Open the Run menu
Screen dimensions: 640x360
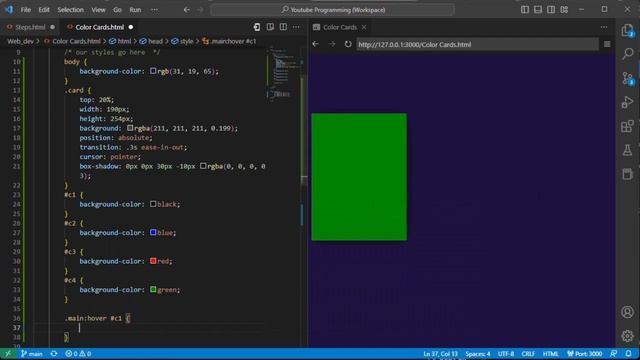pos(135,10)
